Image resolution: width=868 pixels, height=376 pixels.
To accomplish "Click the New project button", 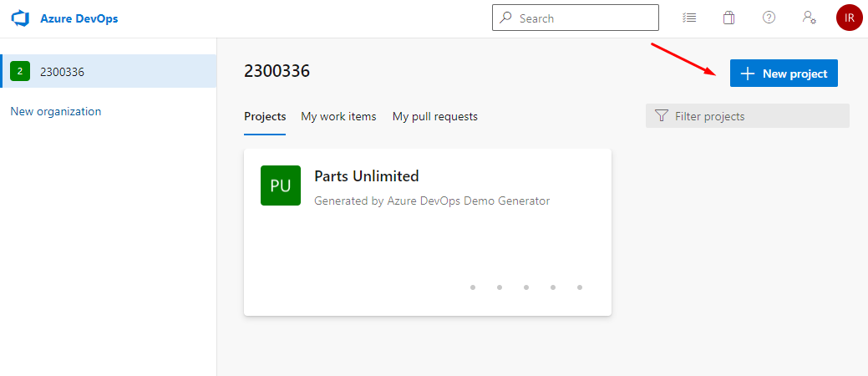I will tap(784, 73).
